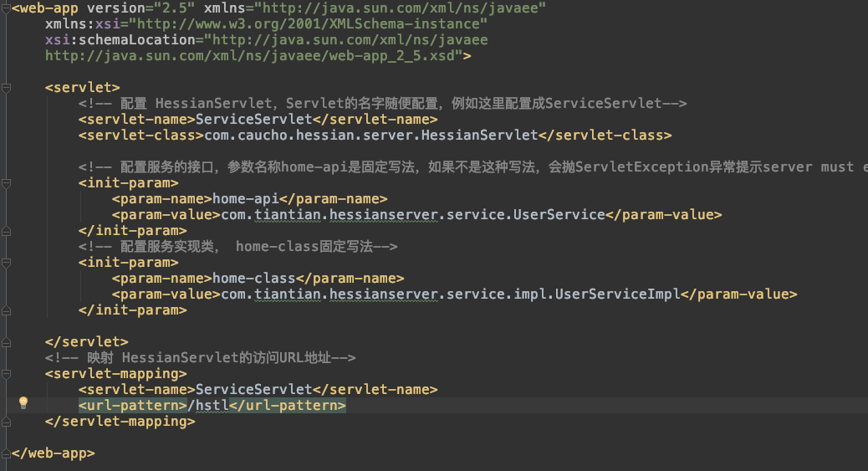Click the HessianServlet URL mapping comment
The height and width of the screenshot is (471, 868).
[201, 358]
